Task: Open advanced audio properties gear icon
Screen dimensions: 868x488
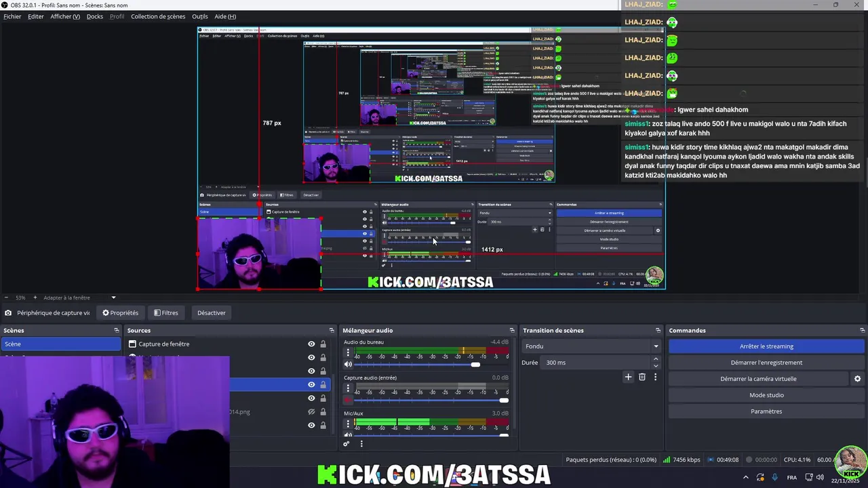Action: click(347, 444)
